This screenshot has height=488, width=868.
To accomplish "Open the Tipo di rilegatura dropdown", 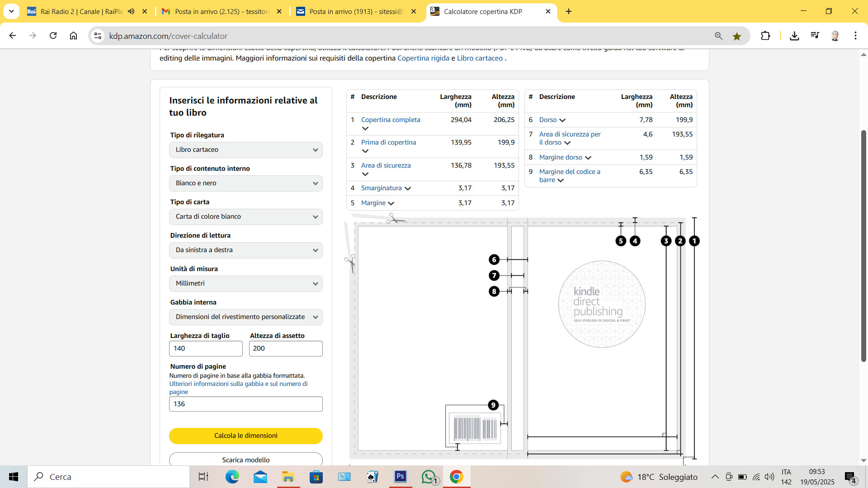I will (245, 150).
